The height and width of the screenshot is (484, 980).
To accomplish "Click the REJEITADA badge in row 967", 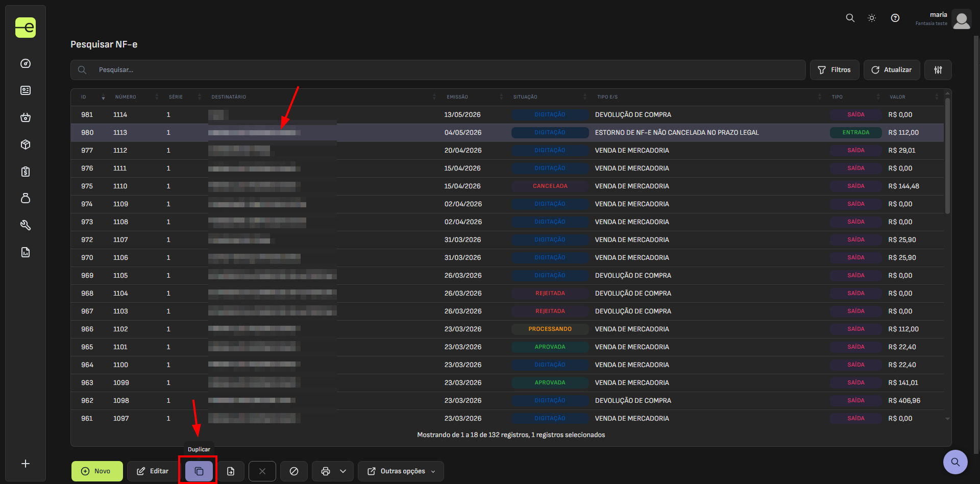I will coord(550,311).
